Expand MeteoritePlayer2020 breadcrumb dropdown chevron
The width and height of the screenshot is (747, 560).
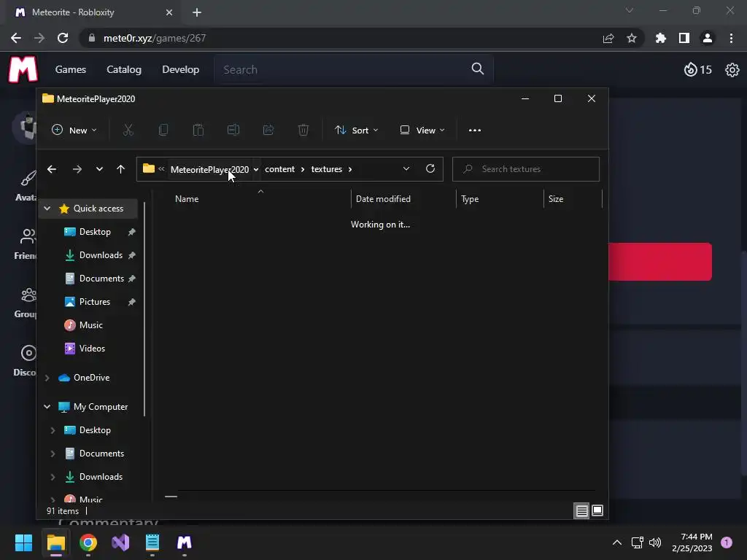[x=256, y=169]
